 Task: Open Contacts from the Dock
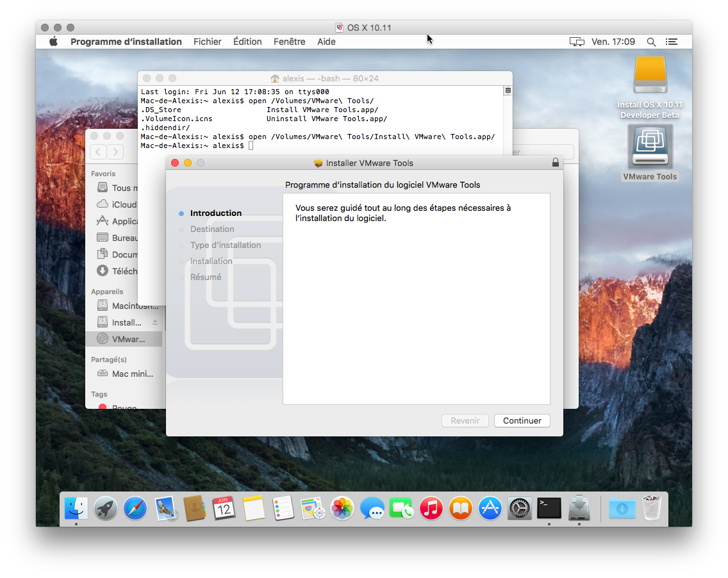pos(195,508)
